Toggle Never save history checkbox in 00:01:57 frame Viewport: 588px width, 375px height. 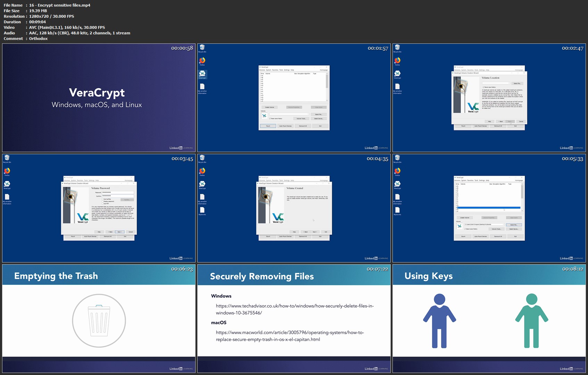[x=270, y=118]
